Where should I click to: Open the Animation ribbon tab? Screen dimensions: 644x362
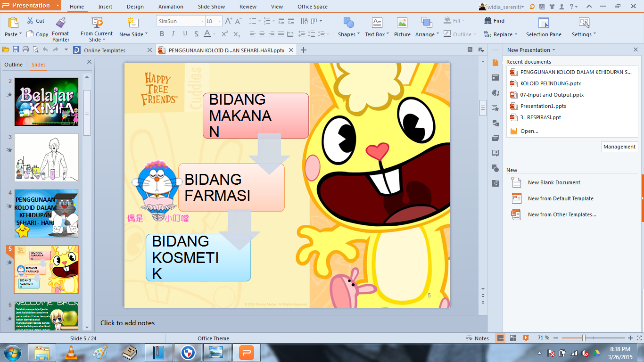click(x=171, y=7)
